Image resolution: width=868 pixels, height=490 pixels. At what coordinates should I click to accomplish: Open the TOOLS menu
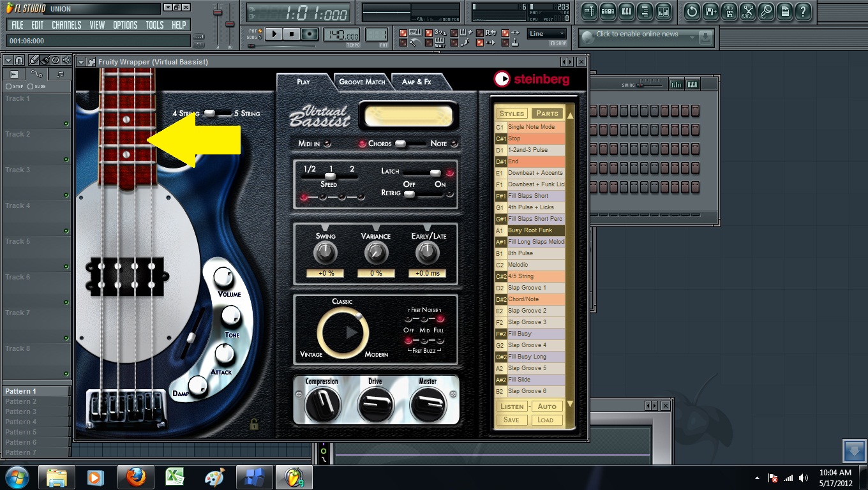tap(154, 25)
